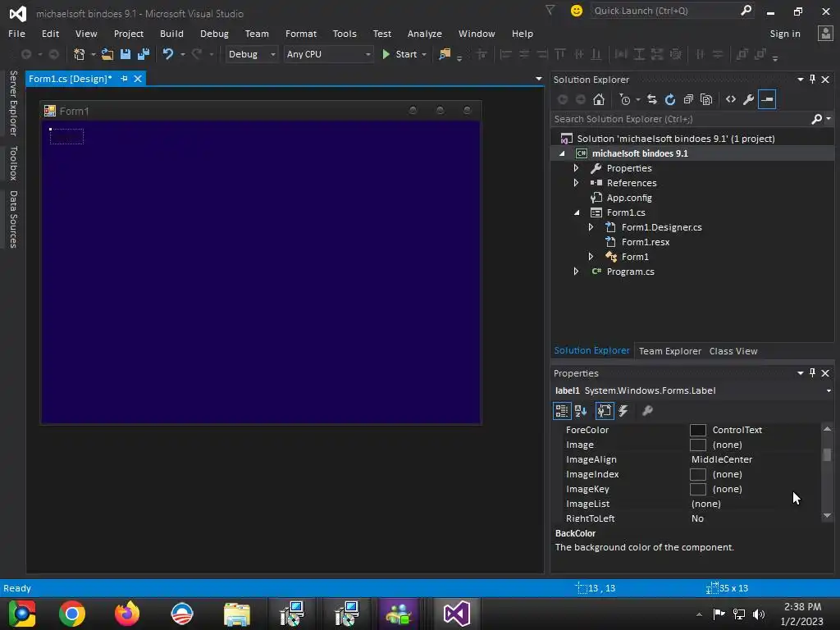
Task: Expand the Properties node in Solution Explorer
Action: (577, 168)
